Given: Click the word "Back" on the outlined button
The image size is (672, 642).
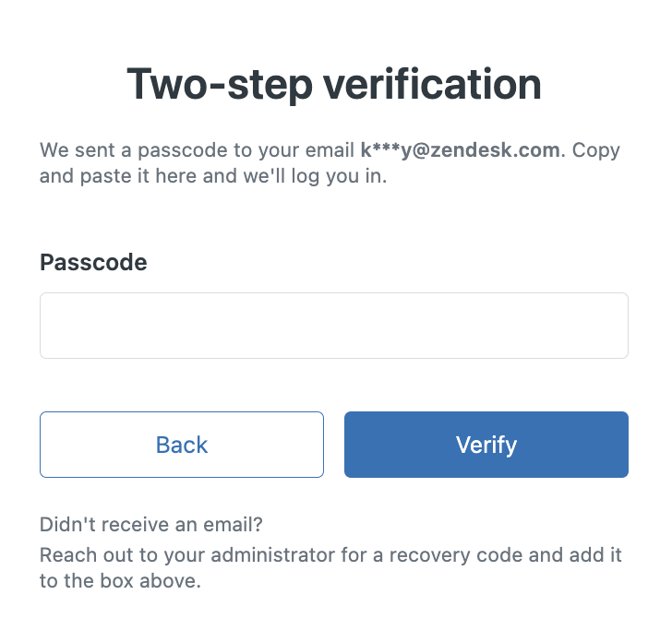Looking at the screenshot, I should 182,445.
